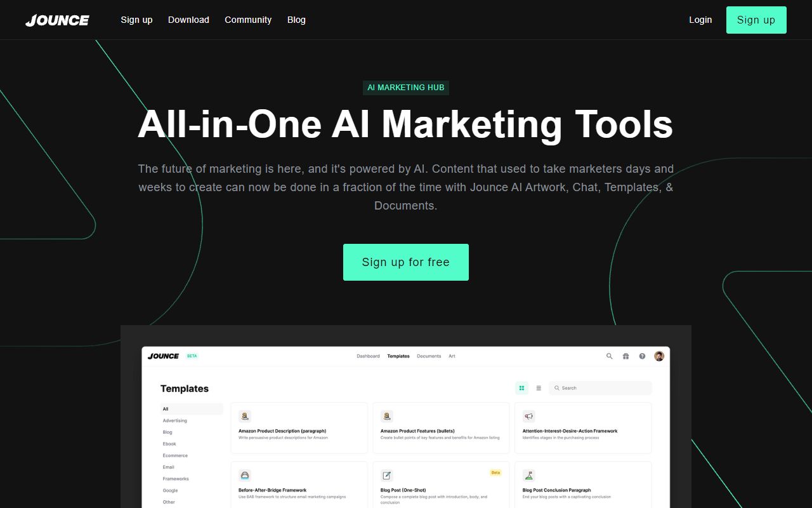Image resolution: width=812 pixels, height=508 pixels.
Task: Click the Amazon Product Description template icon
Action: [245, 417]
